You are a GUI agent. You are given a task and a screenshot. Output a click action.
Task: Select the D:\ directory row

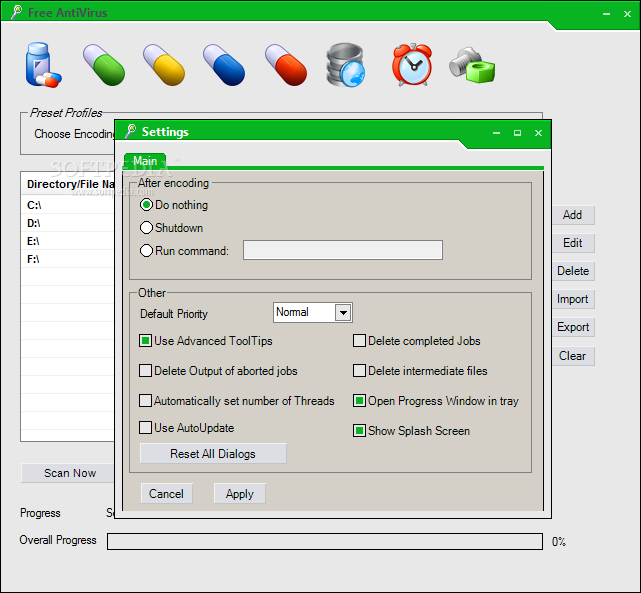point(67,223)
